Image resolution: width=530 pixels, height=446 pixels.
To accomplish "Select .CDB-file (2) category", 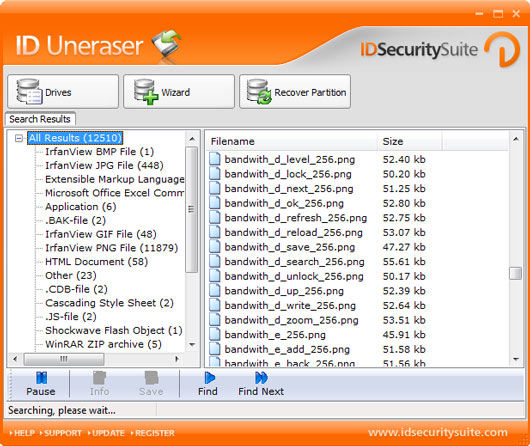I will tap(76, 289).
